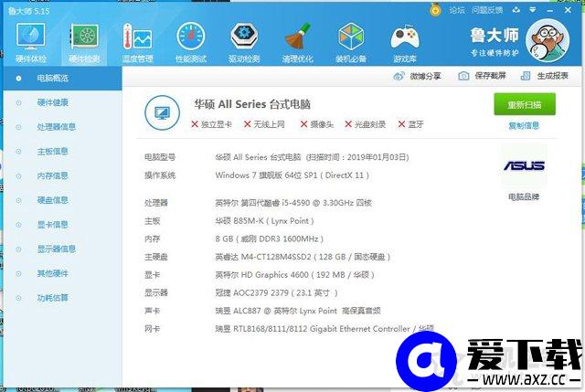Click the bullet icon beside 硬件健康

coord(18,102)
